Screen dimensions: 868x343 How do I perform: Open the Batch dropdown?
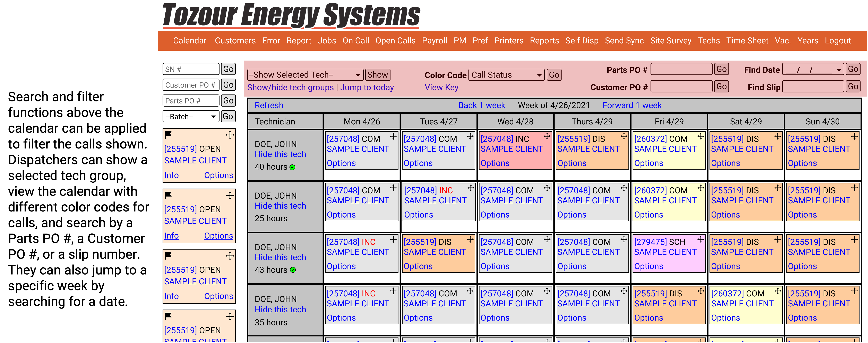(x=191, y=117)
